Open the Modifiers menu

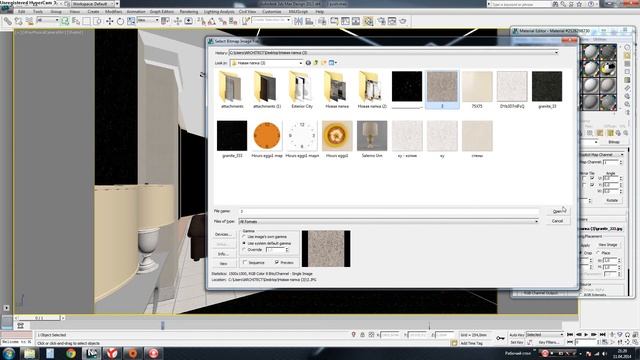tap(113, 11)
